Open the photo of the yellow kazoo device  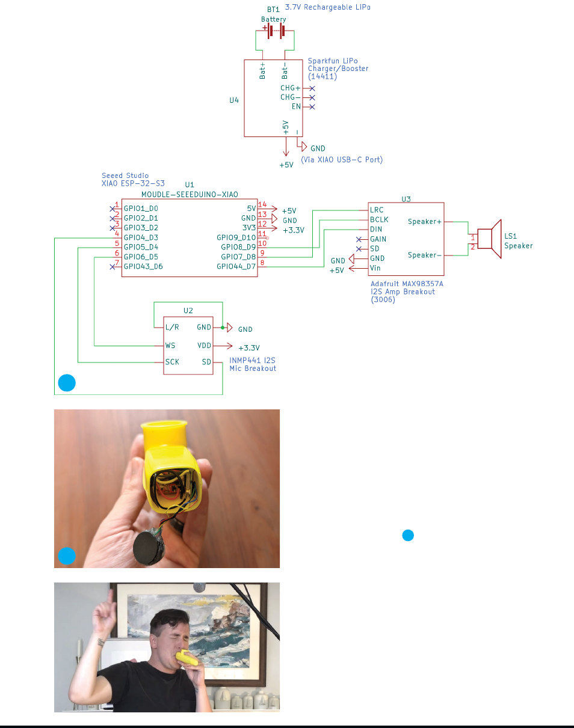(167, 489)
